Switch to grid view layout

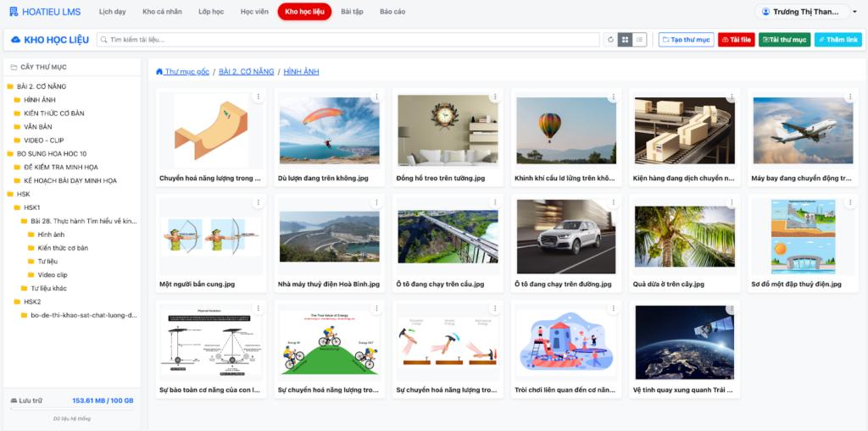pos(625,40)
